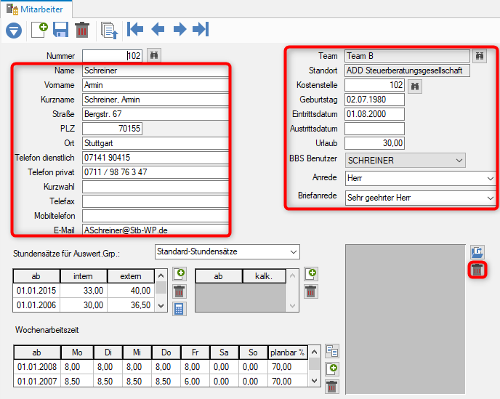The width and height of the screenshot is (500, 399).
Task: Click the kalk. column header
Action: tap(264, 276)
